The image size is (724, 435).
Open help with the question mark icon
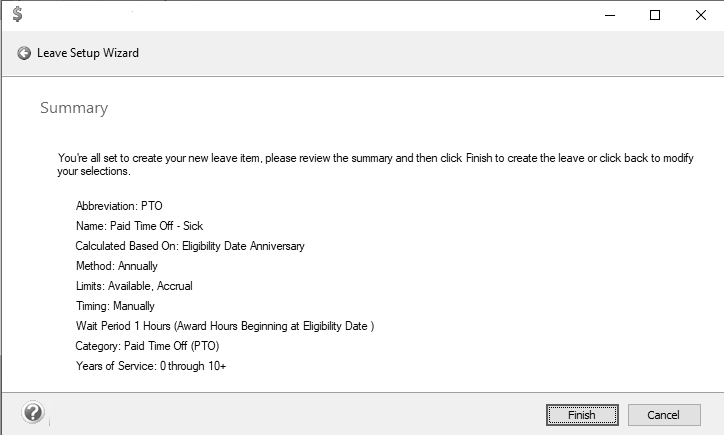click(33, 412)
